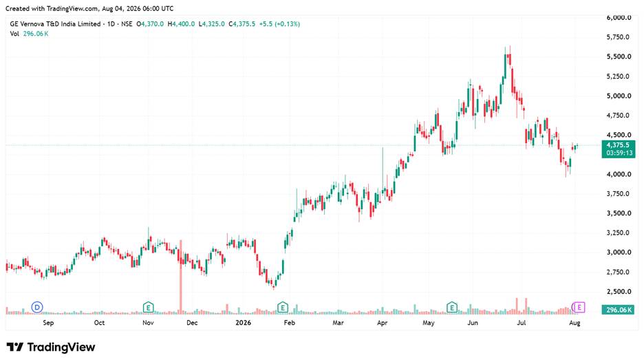The width and height of the screenshot is (644, 364).
Task: Click the 5,250.0 price axis label
Action: point(618,76)
